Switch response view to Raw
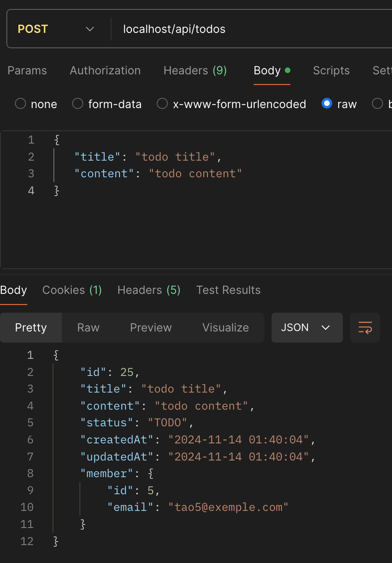This screenshot has width=392, height=563. pyautogui.click(x=88, y=328)
